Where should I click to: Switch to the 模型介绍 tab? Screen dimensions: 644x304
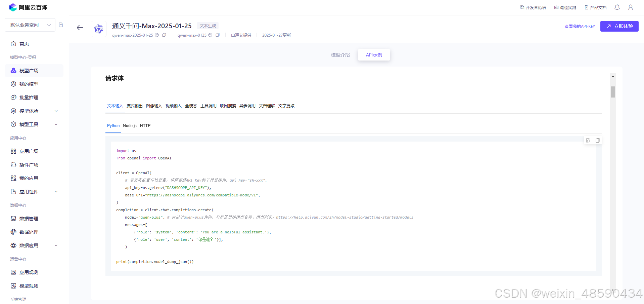340,55
